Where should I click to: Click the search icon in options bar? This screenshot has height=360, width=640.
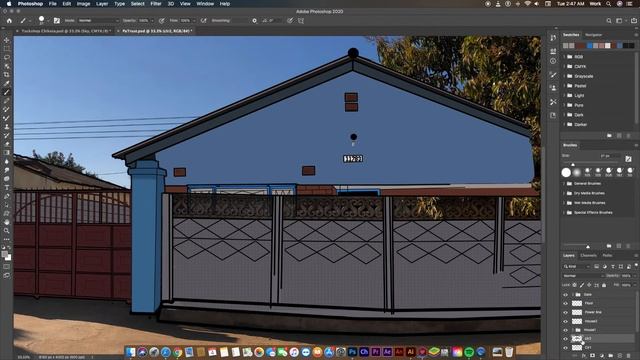tap(609, 20)
